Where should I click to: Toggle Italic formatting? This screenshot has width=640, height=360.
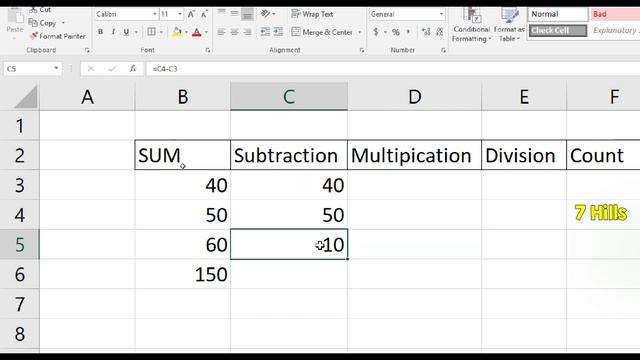113,32
